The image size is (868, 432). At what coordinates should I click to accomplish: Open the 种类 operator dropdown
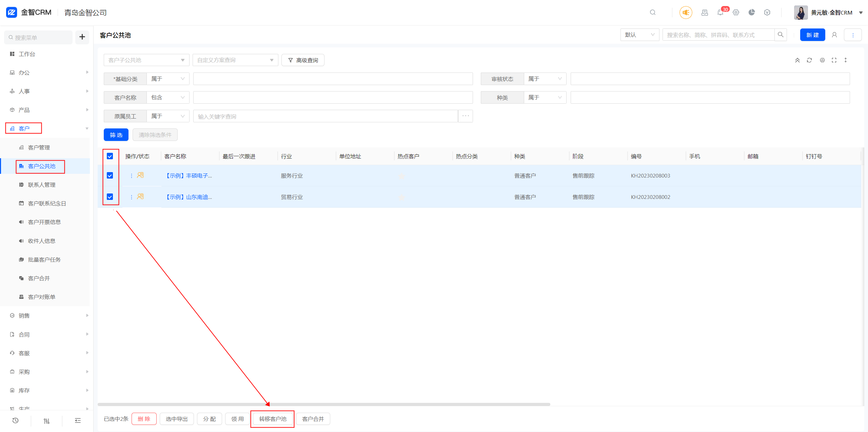coord(545,97)
